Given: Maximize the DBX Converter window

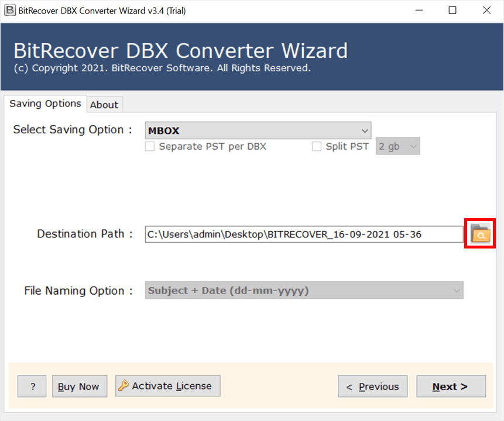Looking at the screenshot, I should pyautogui.click(x=452, y=10).
